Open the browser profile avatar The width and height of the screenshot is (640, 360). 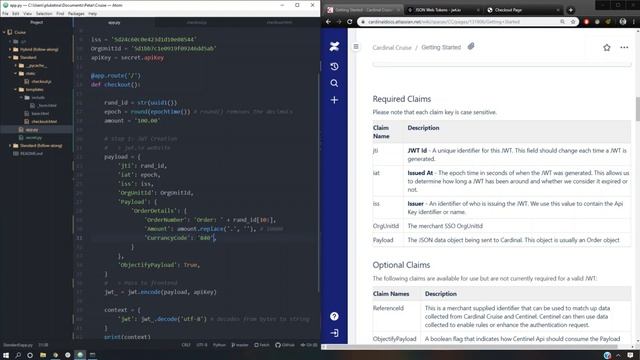[x=623, y=22]
